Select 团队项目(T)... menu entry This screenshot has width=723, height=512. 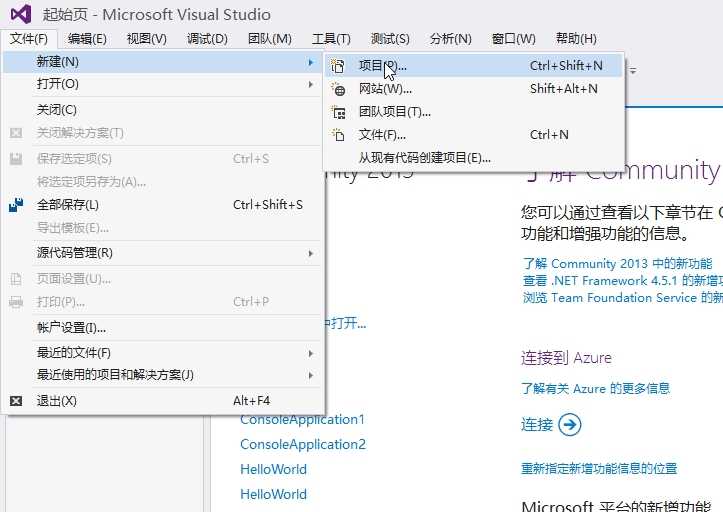click(x=474, y=112)
